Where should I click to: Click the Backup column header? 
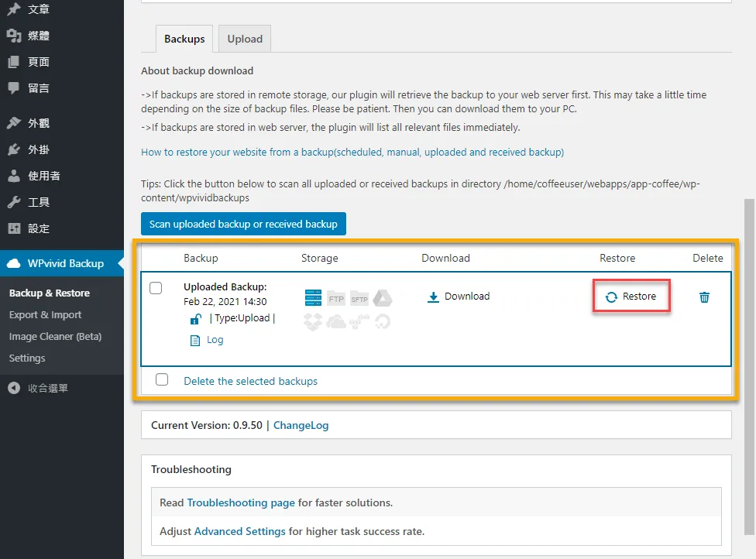point(201,259)
